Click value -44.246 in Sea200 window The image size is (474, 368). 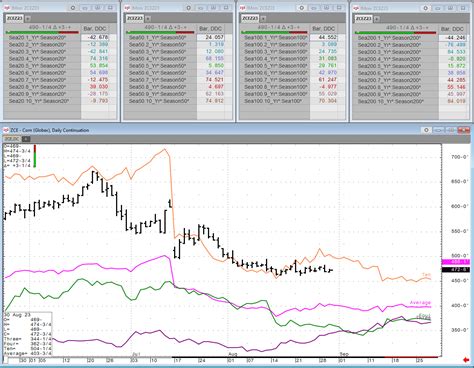(456, 38)
